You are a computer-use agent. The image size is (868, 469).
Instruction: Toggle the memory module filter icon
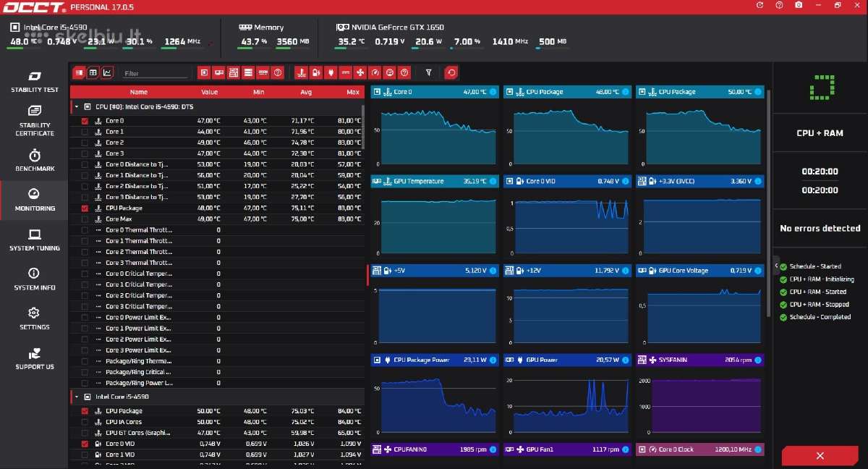tap(263, 72)
